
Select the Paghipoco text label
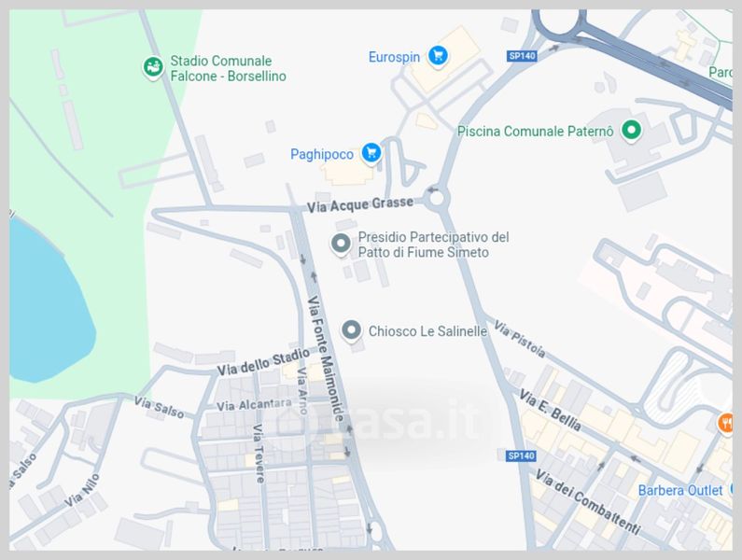coord(322,155)
